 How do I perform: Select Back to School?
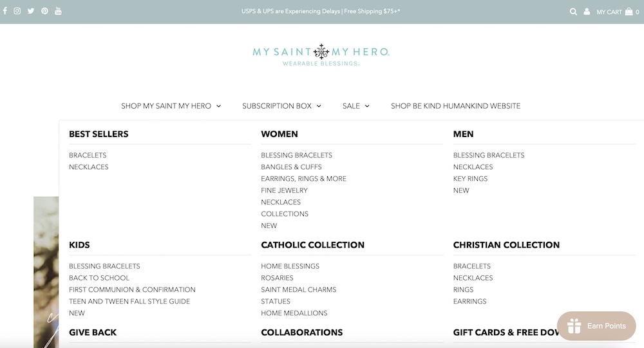coord(99,278)
